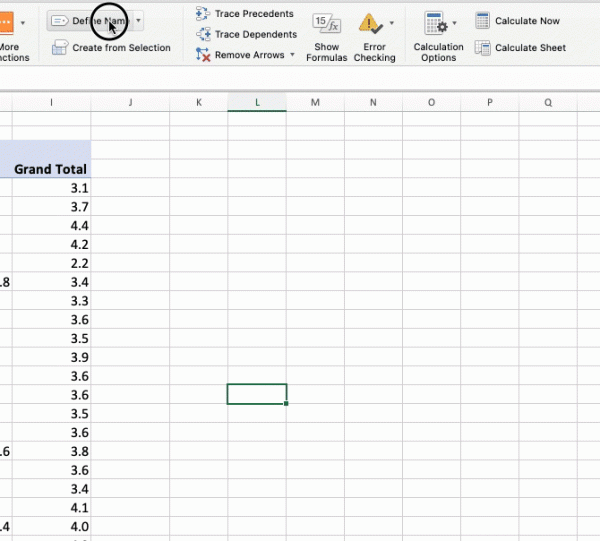The height and width of the screenshot is (541, 600).
Task: Click the Calculate Sheet label
Action: tap(530, 48)
